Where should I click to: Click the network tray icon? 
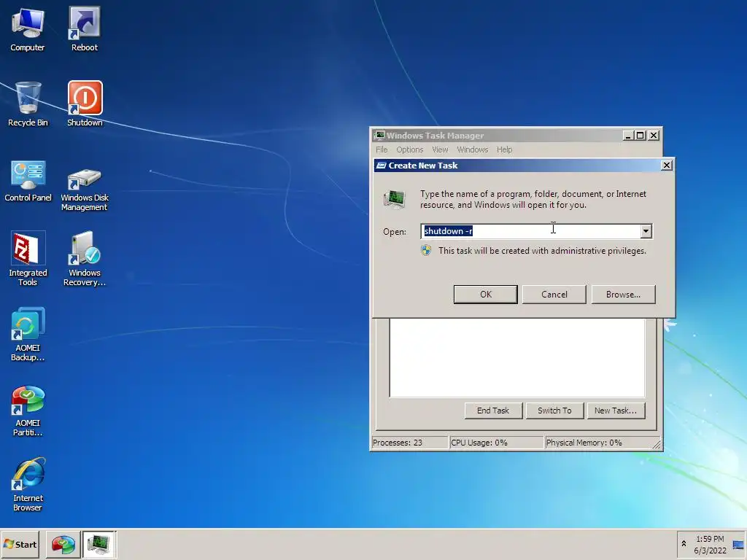pyautogui.click(x=738, y=545)
